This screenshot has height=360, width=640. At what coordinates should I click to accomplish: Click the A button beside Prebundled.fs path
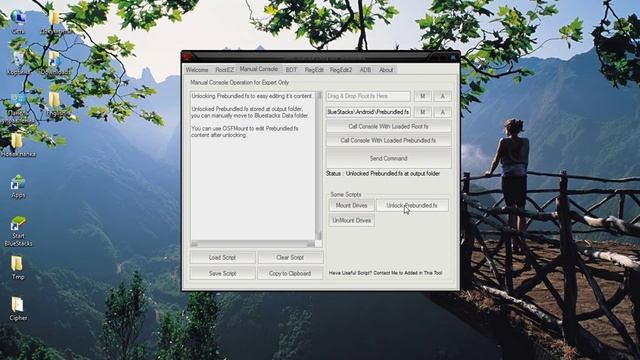click(442, 112)
